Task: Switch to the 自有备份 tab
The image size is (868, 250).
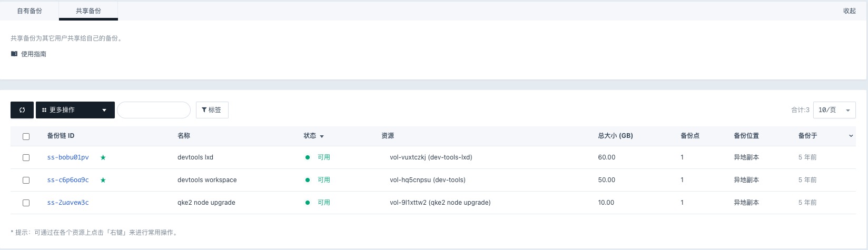Action: coord(29,11)
